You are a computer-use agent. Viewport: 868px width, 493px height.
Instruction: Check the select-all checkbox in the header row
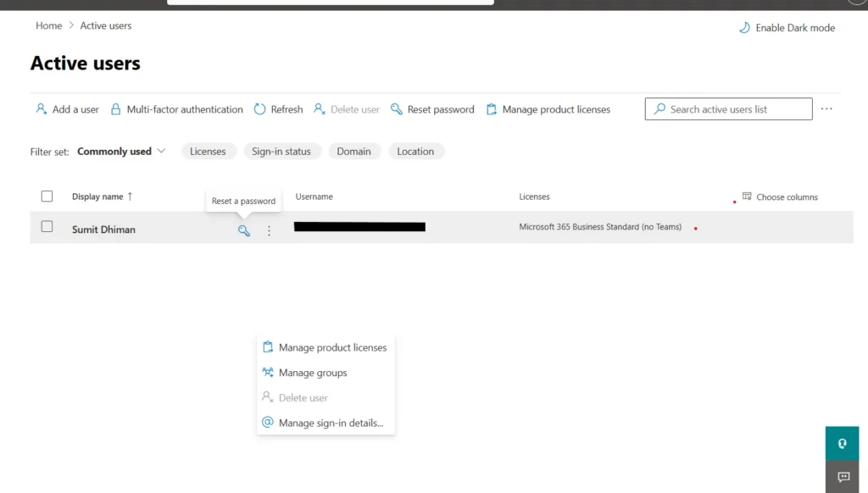pyautogui.click(x=47, y=196)
